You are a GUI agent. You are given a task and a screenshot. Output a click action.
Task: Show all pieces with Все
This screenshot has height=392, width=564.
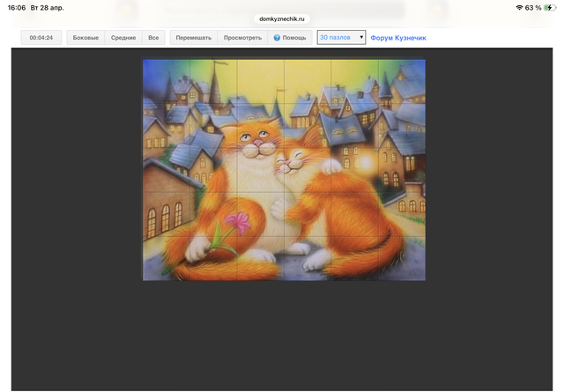(x=153, y=38)
